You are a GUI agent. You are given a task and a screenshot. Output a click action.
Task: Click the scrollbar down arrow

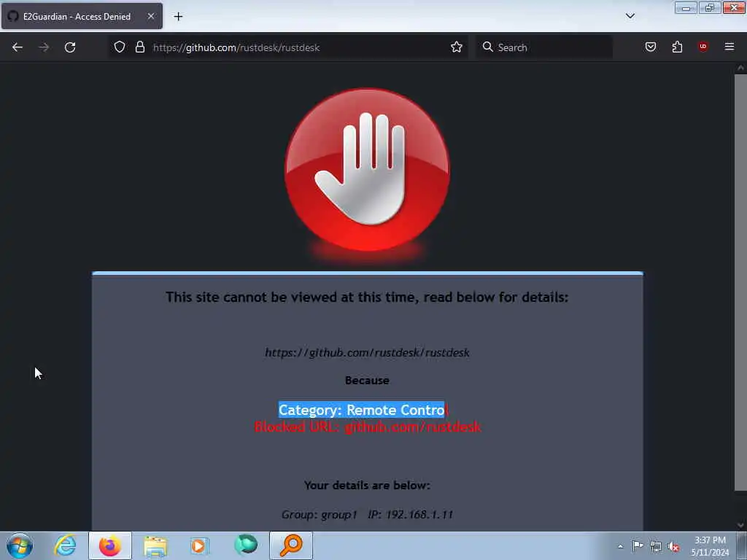point(740,525)
